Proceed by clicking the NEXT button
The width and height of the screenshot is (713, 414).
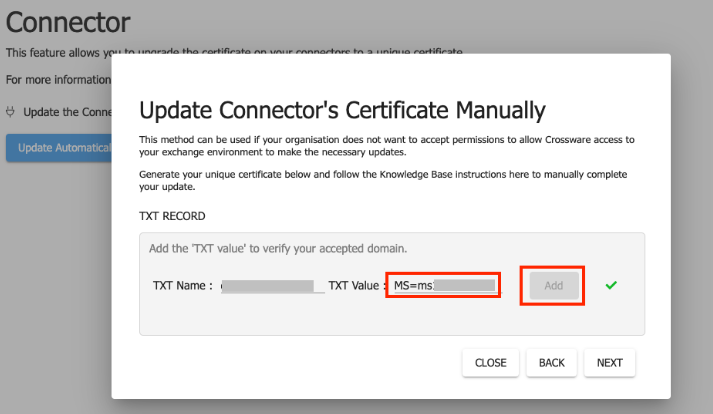[609, 362]
